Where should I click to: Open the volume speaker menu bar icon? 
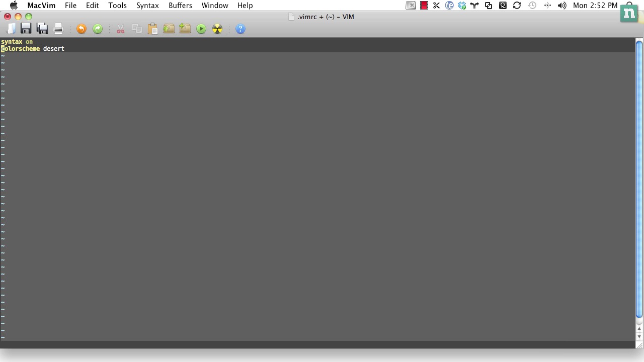pyautogui.click(x=562, y=6)
